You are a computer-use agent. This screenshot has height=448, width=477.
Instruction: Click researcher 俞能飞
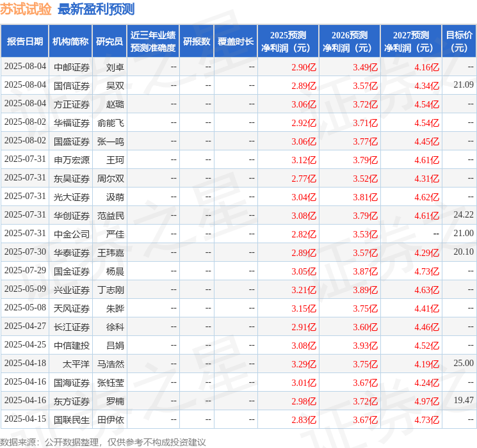click(x=111, y=123)
